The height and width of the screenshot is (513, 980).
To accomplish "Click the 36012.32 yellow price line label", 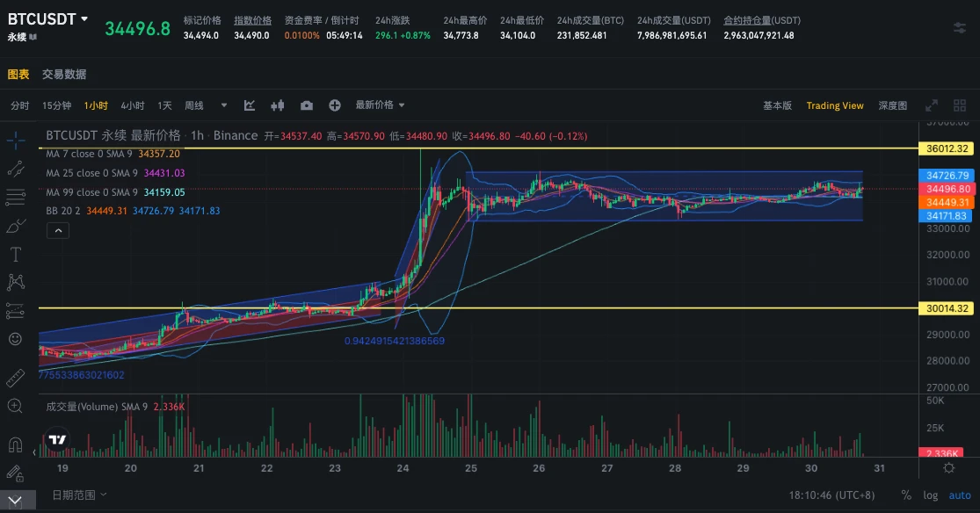I will point(947,148).
